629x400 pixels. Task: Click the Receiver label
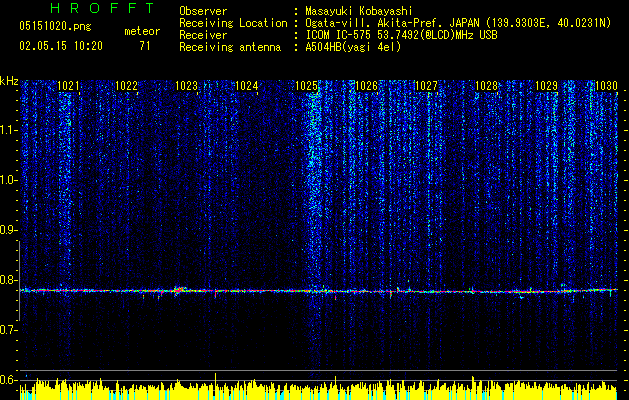point(203,35)
